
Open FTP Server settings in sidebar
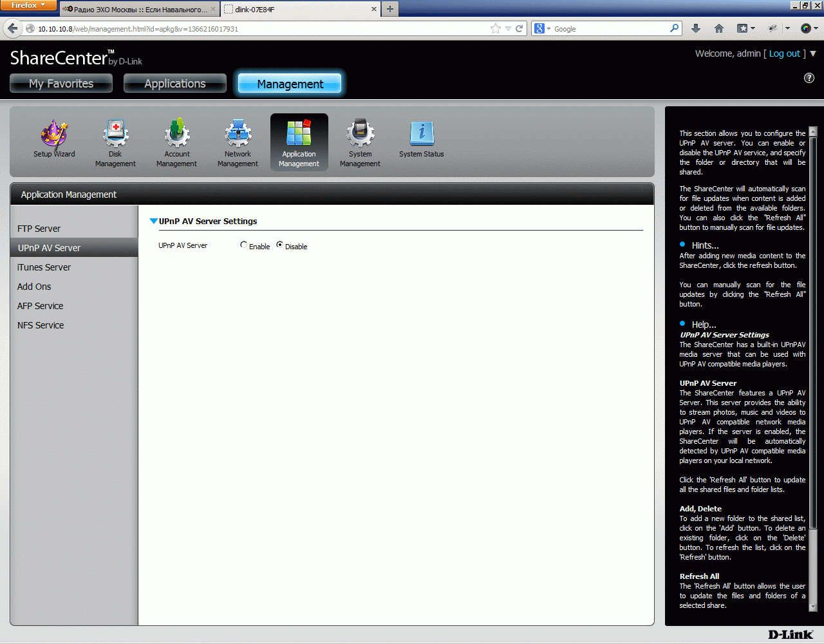coord(39,229)
